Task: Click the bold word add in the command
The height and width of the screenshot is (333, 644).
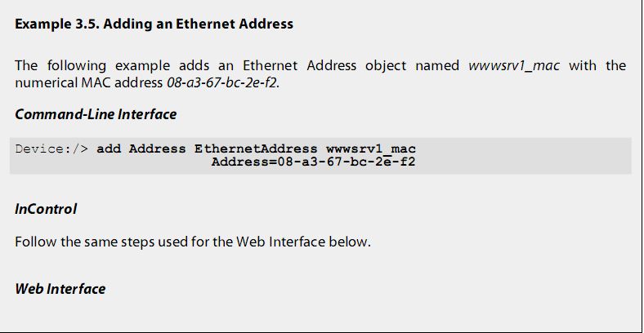Action: 109,149
